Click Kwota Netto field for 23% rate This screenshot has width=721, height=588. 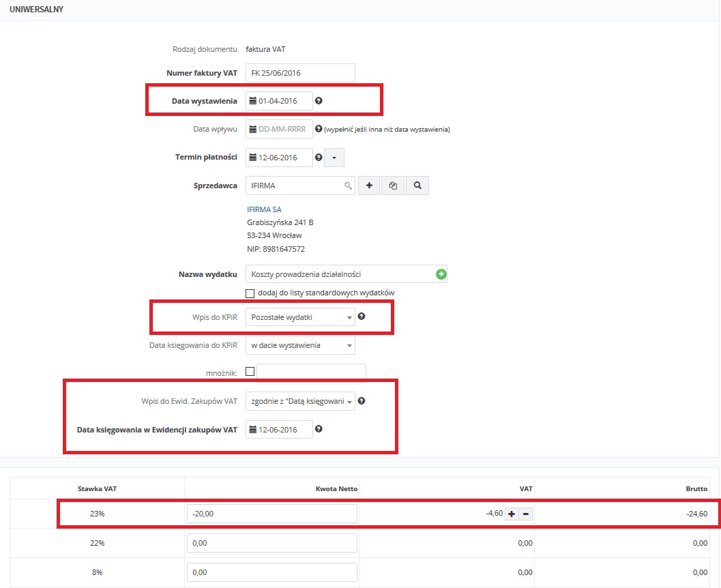click(271, 514)
